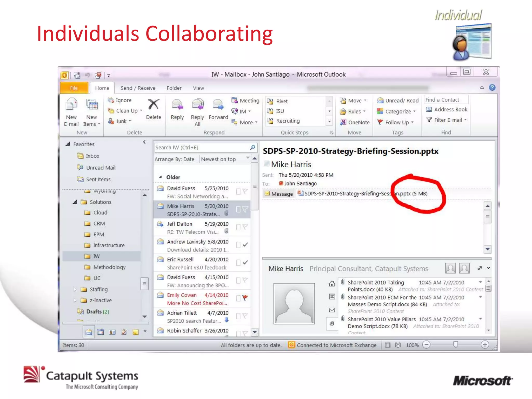This screenshot has height=399, width=532.
Task: Click the Meeting reply icon
Action: point(234,100)
